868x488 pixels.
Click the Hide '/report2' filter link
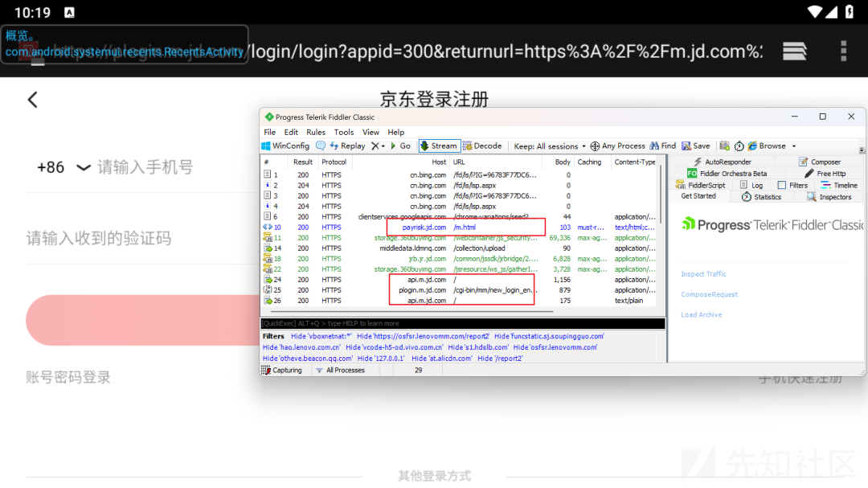(x=500, y=359)
